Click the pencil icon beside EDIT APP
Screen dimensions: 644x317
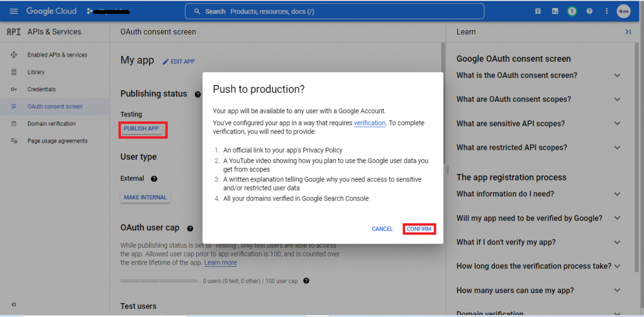(x=165, y=62)
